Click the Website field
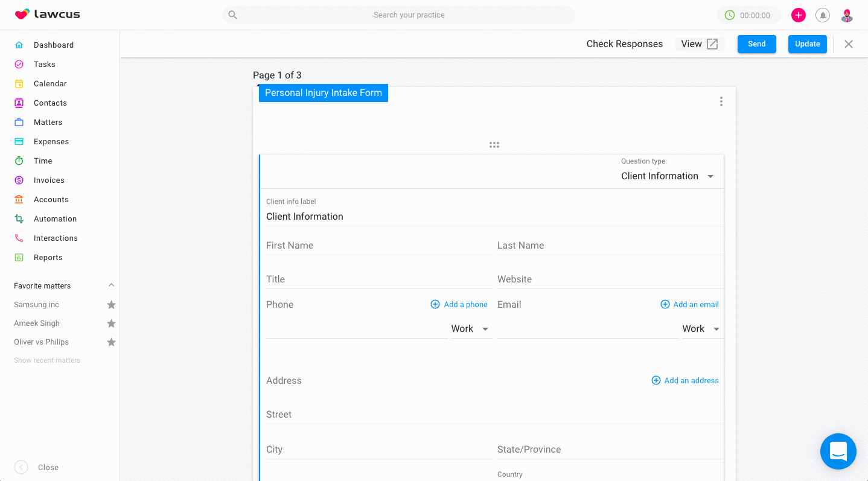 610,279
